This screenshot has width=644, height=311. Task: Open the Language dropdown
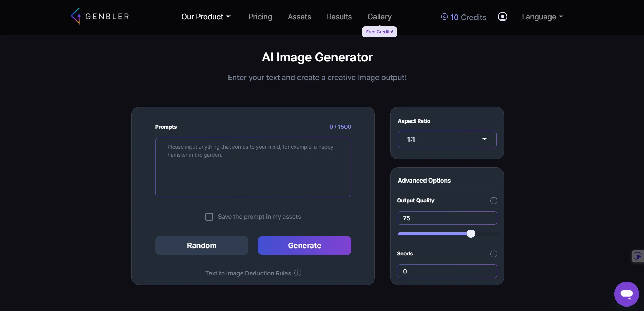[542, 17]
